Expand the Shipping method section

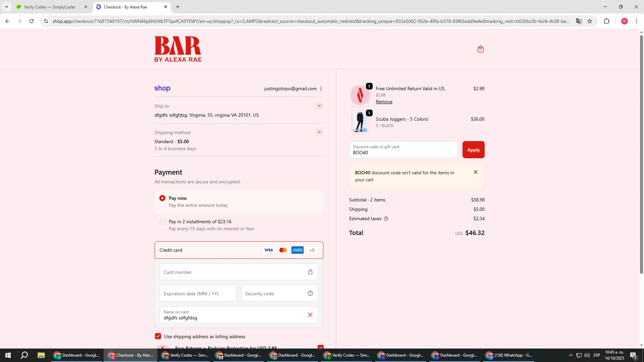coord(319,132)
